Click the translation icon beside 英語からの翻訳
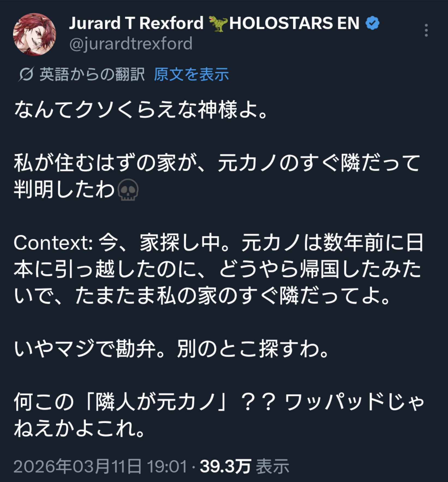This screenshot has width=448, height=482. [x=26, y=74]
